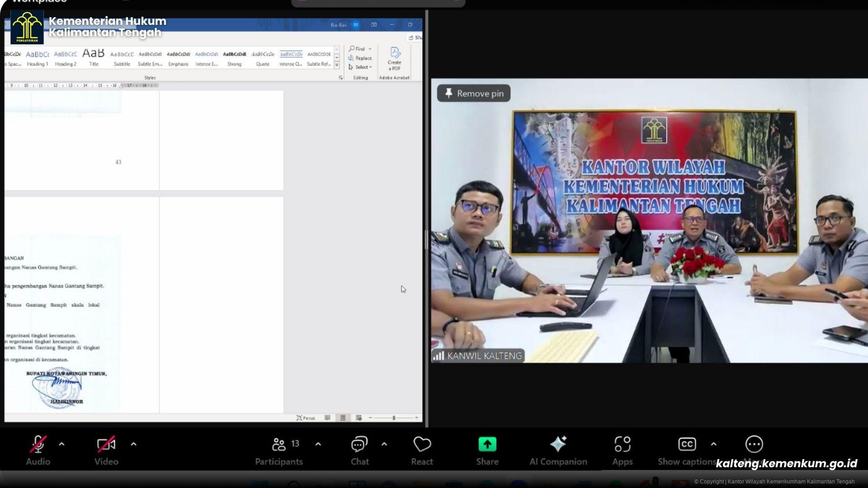This screenshot has height=488, width=868.
Task: Expand the arrow beside Show captions
Action: coord(713,445)
